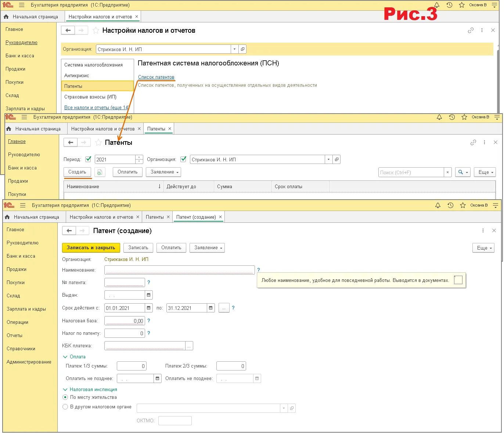Select По месту жительства radio button
This screenshot has height=433, width=504.
65,397
